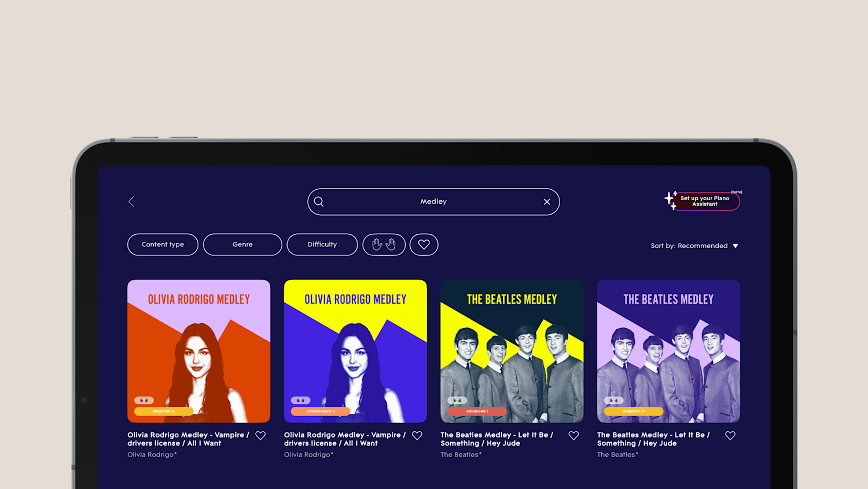Open the Genre filter
The width and height of the screenshot is (868, 489).
coord(242,244)
